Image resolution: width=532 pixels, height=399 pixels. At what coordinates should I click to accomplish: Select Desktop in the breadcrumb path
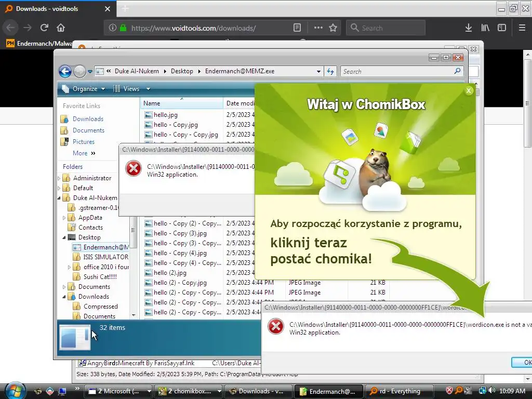coord(182,71)
